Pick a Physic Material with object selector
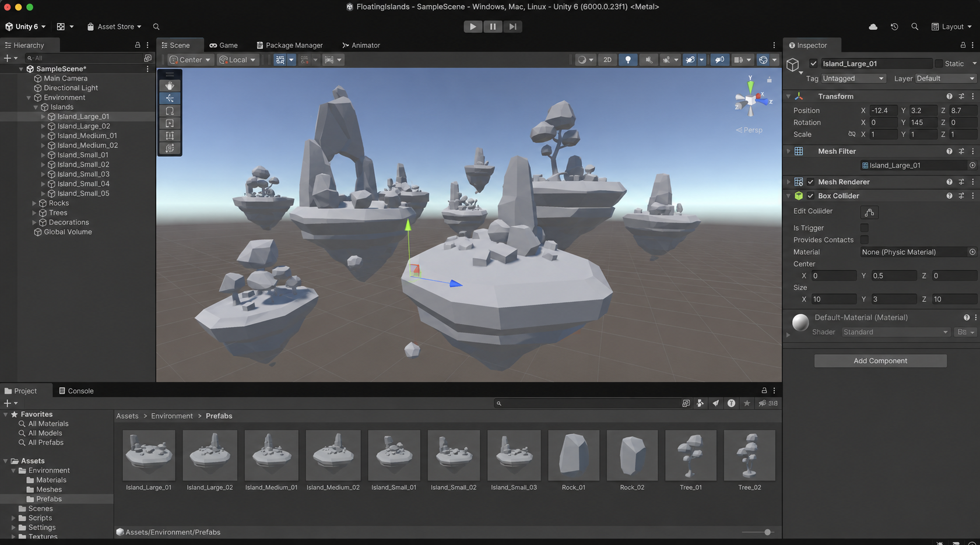Screen dimensions: 980x545 [972, 252]
